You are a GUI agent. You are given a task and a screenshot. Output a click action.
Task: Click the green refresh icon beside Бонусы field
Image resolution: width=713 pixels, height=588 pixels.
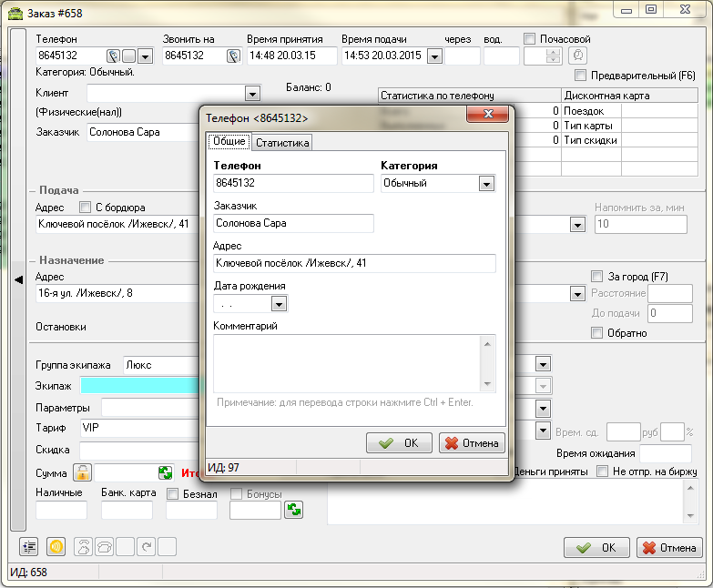(x=293, y=510)
